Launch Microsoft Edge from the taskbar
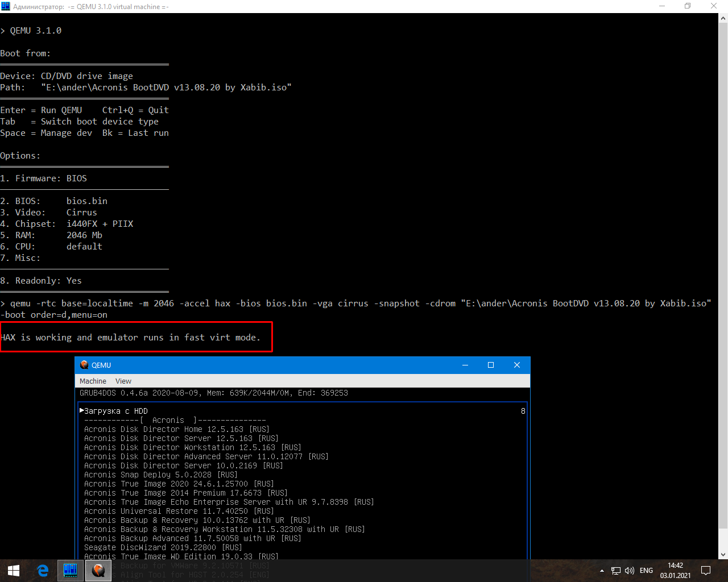This screenshot has height=582, width=728. (x=43, y=571)
